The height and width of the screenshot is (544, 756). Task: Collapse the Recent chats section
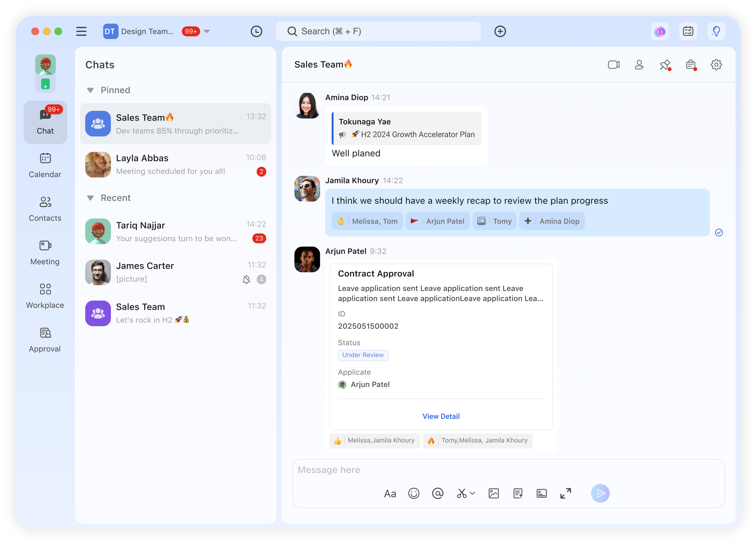(x=91, y=198)
